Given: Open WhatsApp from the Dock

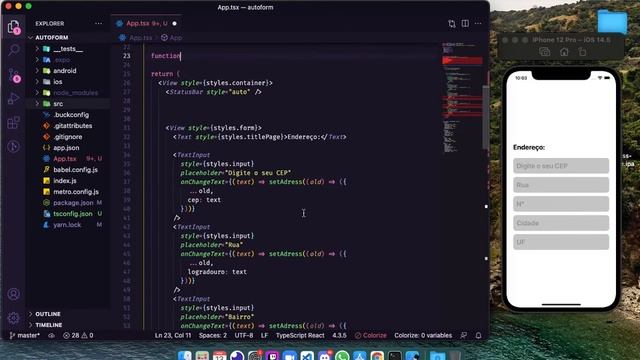Looking at the screenshot, I should pos(342,356).
